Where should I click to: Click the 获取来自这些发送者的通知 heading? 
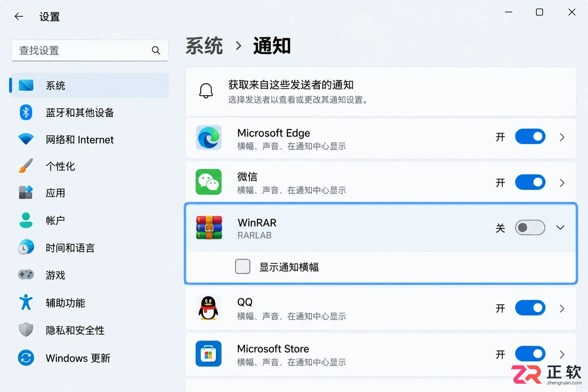(x=291, y=85)
